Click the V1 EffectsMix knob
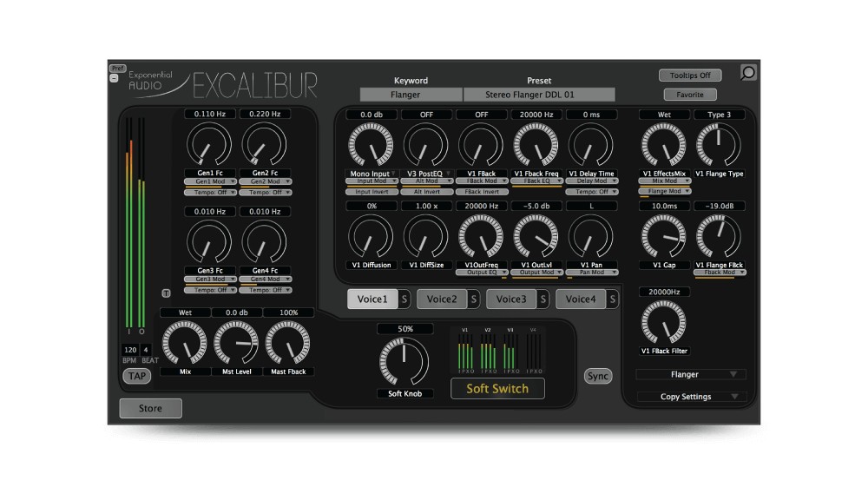Screen dimensions: 868x500 click(664, 144)
